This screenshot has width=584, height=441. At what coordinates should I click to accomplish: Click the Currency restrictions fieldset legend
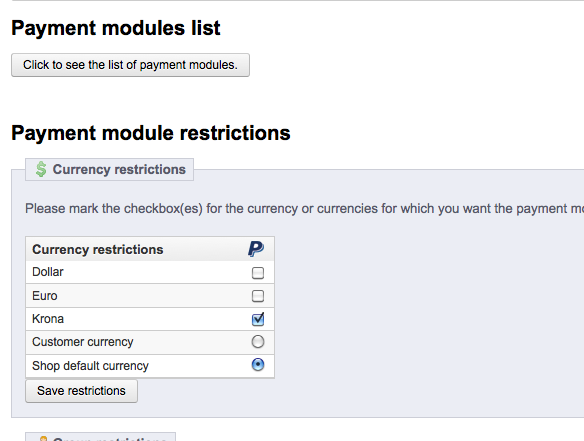pyautogui.click(x=110, y=169)
